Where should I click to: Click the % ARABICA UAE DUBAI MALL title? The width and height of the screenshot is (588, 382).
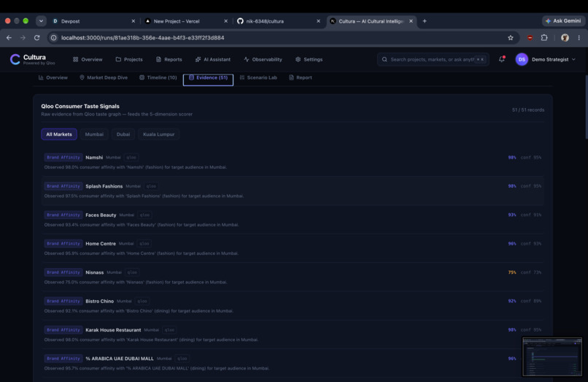point(120,359)
